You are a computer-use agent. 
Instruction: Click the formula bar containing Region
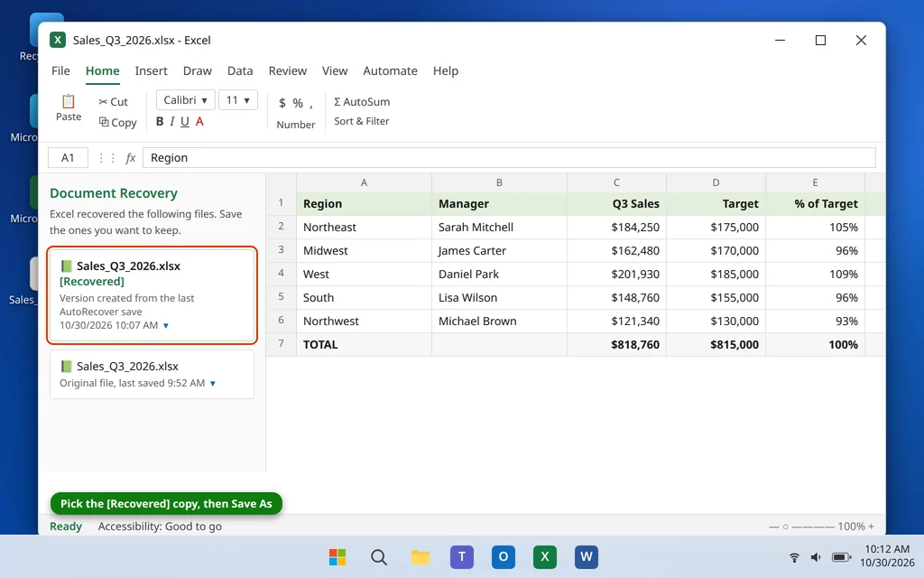[509, 157]
